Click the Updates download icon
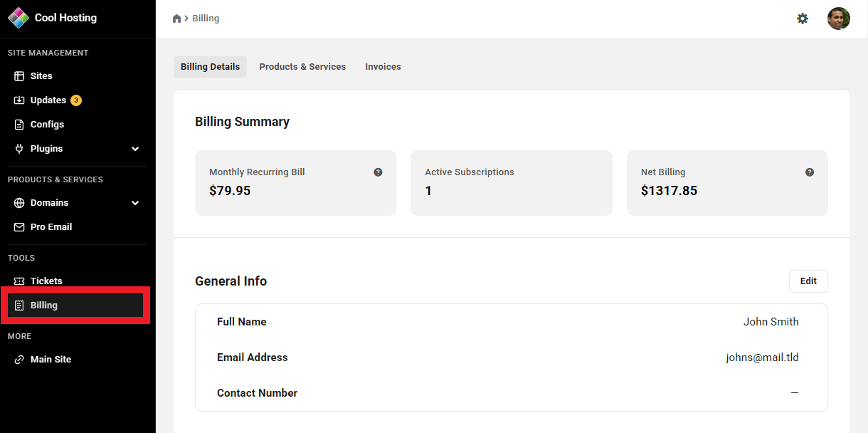The width and height of the screenshot is (868, 433). pyautogui.click(x=19, y=100)
